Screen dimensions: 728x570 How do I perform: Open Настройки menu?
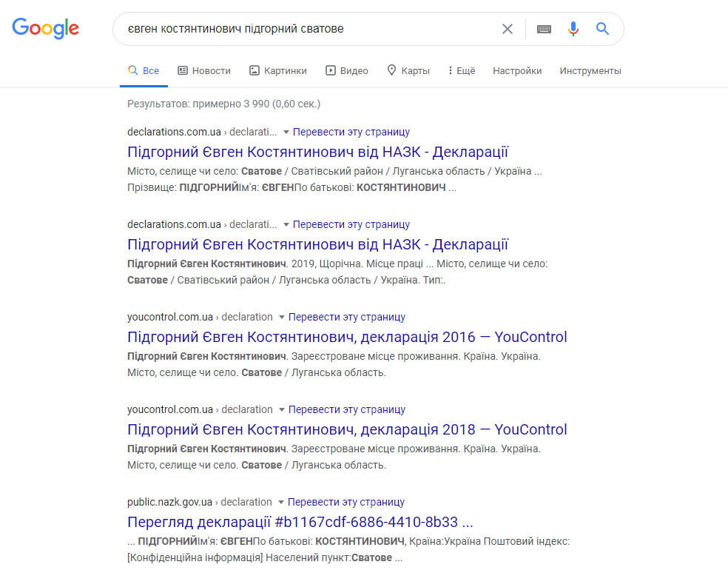tap(517, 70)
